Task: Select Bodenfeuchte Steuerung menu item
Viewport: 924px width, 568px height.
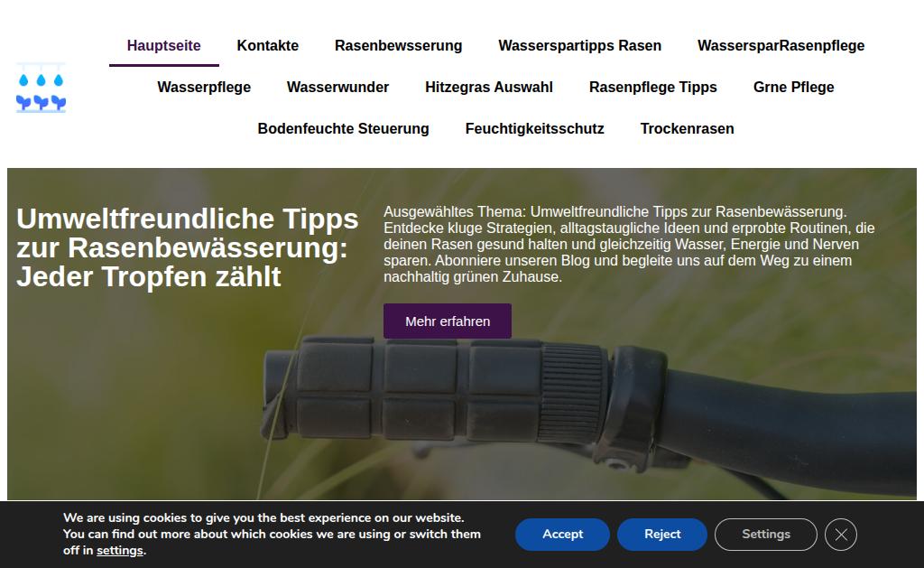Action: 343,128
